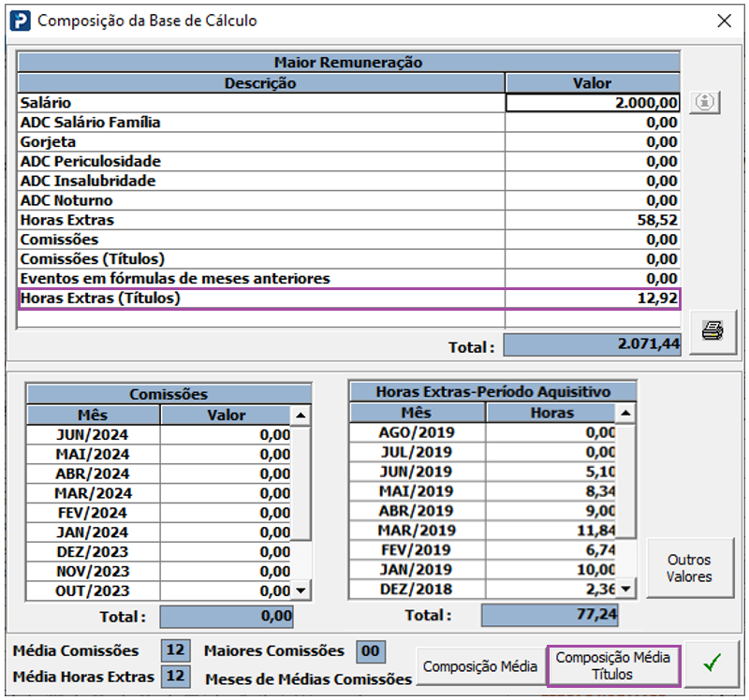The height and width of the screenshot is (700, 749).
Task: Select the ADC Salário Família row
Action: (x=349, y=123)
